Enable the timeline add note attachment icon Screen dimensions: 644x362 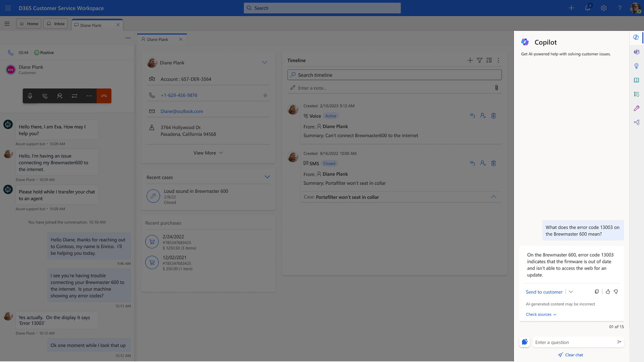[x=496, y=88]
